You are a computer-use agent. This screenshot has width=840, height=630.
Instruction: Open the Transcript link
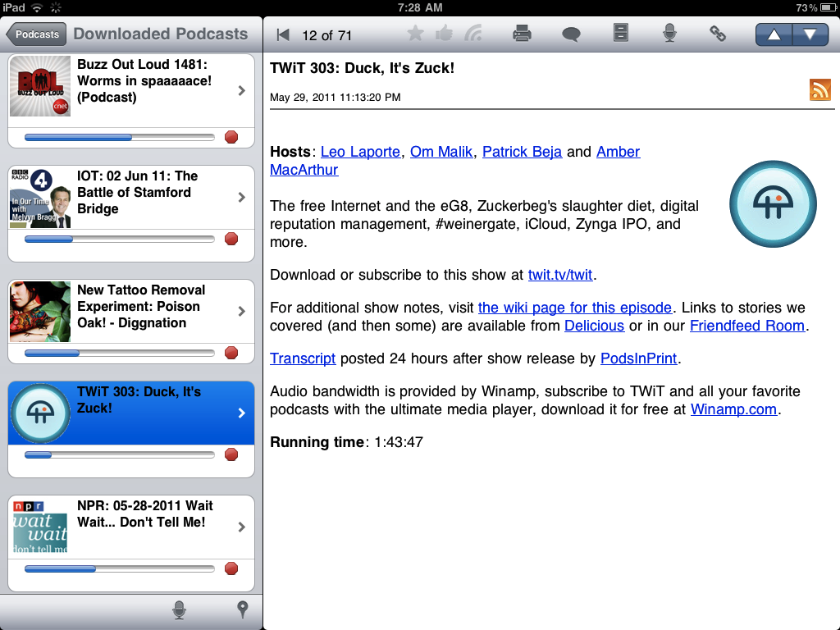tap(303, 358)
